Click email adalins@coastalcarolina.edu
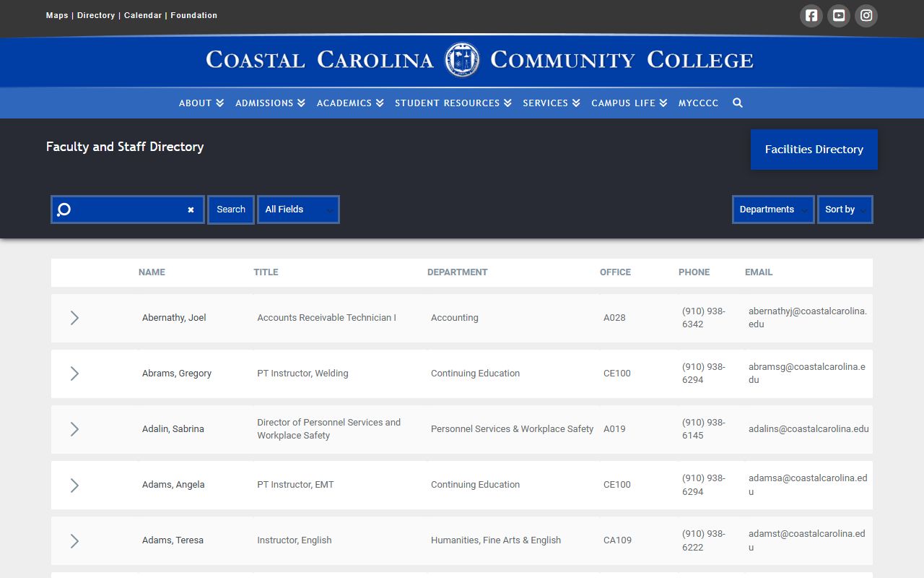 [x=808, y=429]
